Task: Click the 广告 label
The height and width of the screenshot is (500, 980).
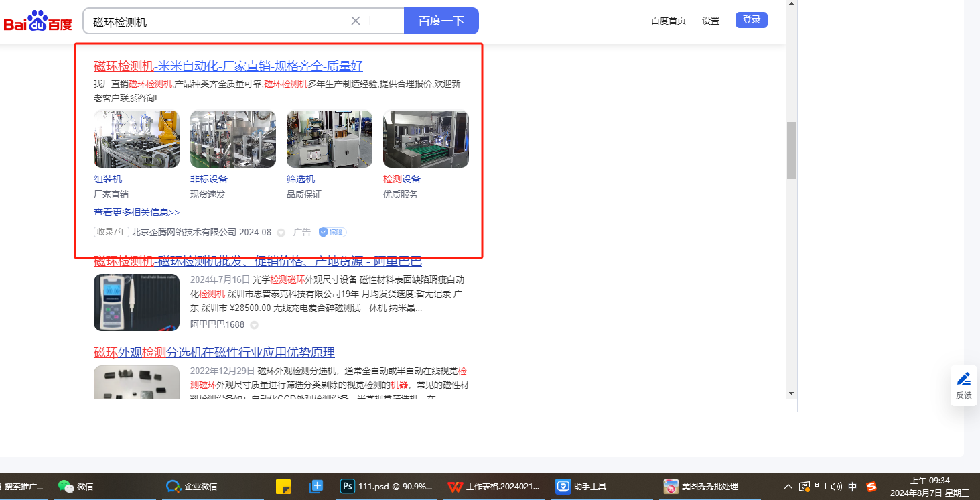Action: (302, 232)
